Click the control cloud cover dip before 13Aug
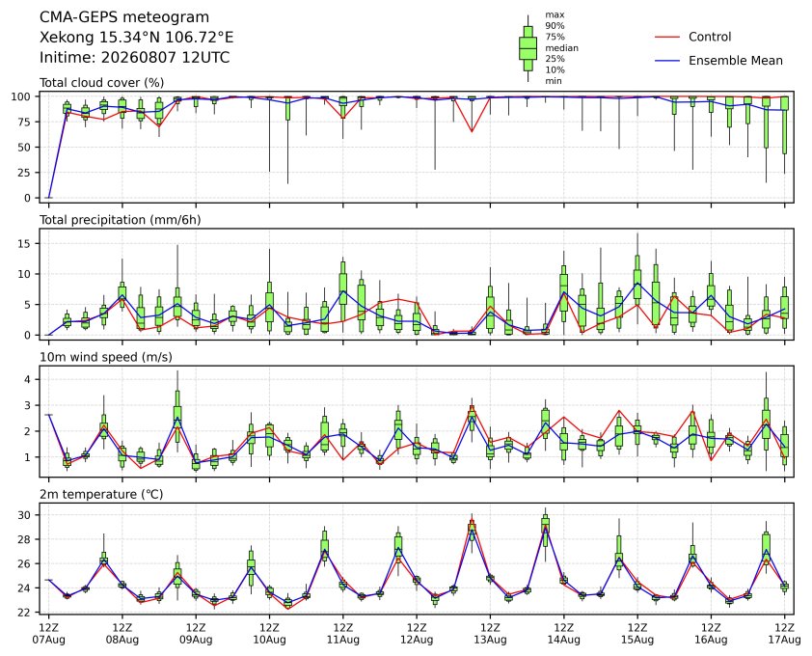This screenshot has height=656, width=812. coord(472,131)
